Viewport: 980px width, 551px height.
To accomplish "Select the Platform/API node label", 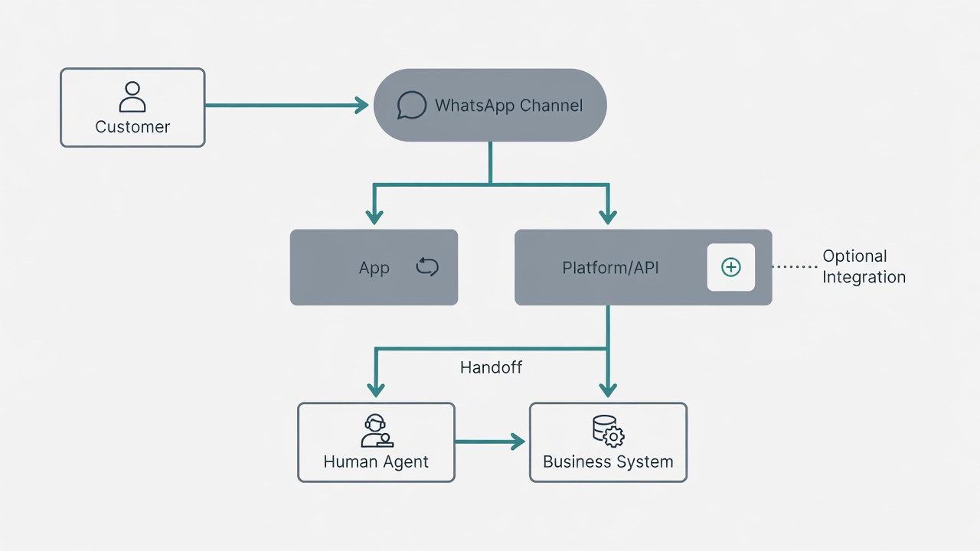I will point(610,268).
